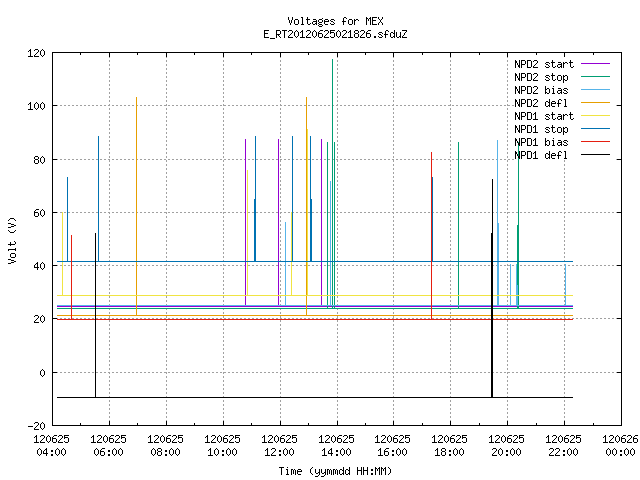The height and width of the screenshot is (480, 640).
Task: Click the x-axis tick label 00:00
Action: click(x=620, y=452)
